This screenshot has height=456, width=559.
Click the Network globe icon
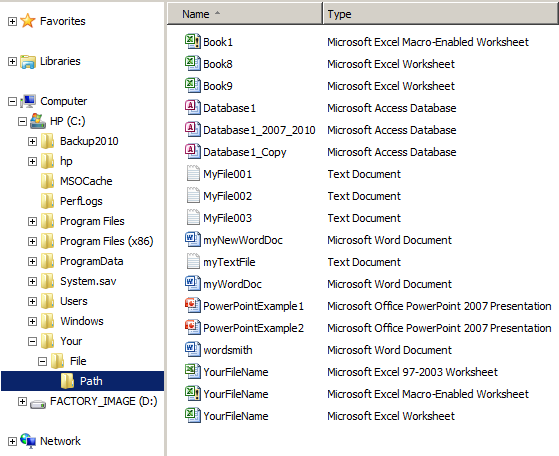28,441
